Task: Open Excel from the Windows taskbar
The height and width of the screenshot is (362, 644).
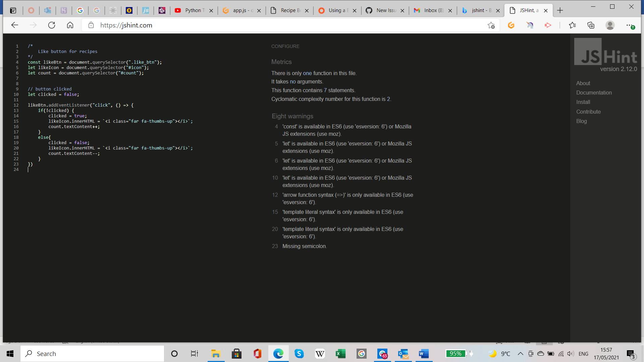Action: tap(340, 354)
